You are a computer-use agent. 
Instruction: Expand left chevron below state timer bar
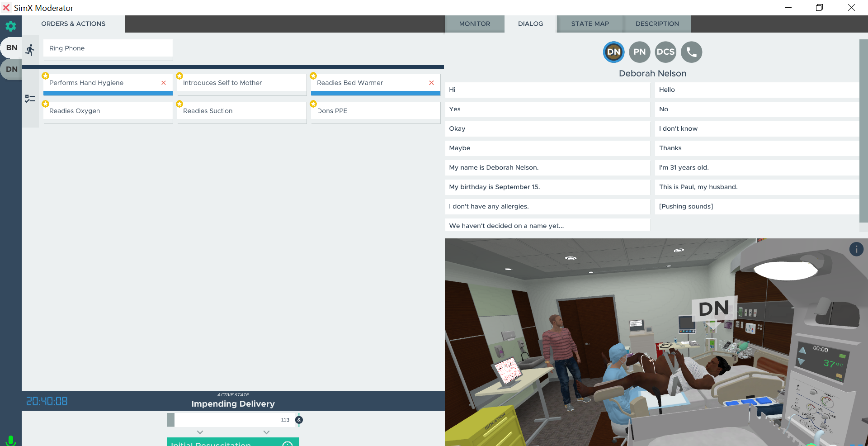[200, 432]
